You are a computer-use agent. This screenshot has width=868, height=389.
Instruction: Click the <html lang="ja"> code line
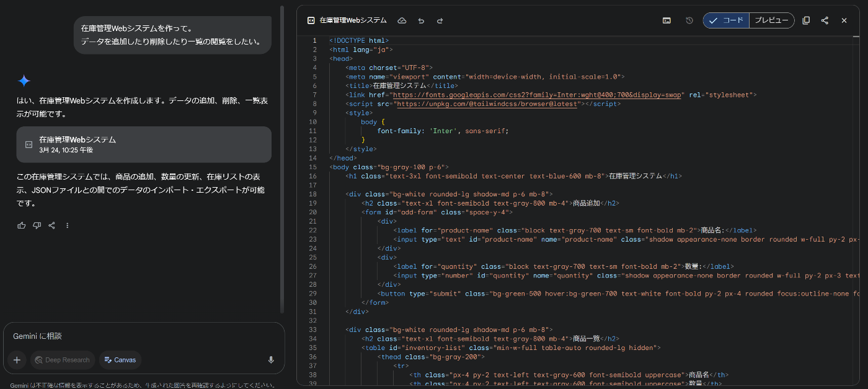361,50
